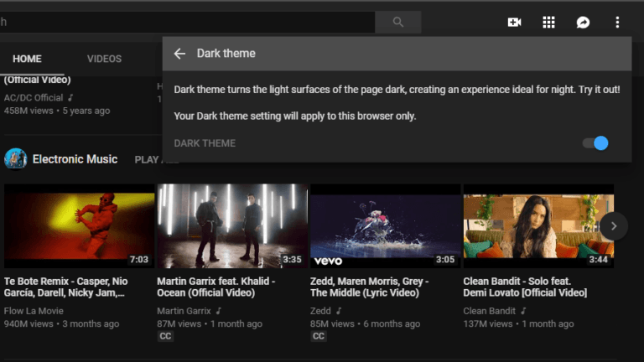Click the Martin Garrix feat. Khalid title

coord(216,287)
